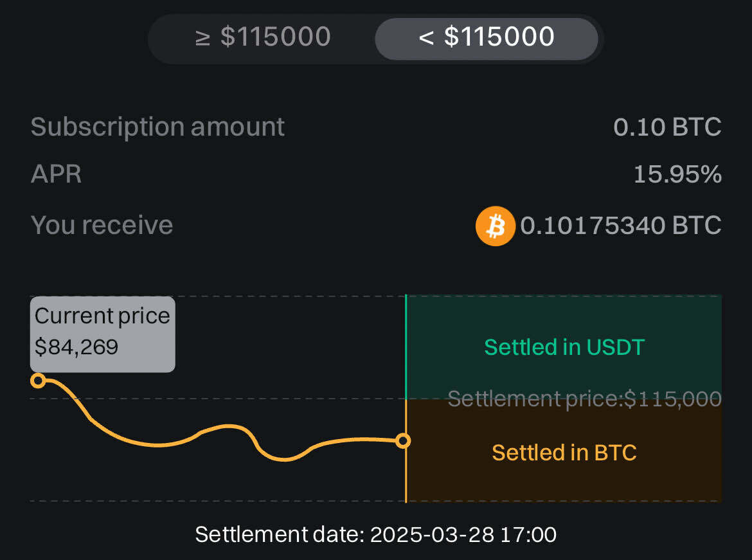Image resolution: width=752 pixels, height=560 pixels.
Task: Click the green vertical line above settlement price
Action: [406, 347]
